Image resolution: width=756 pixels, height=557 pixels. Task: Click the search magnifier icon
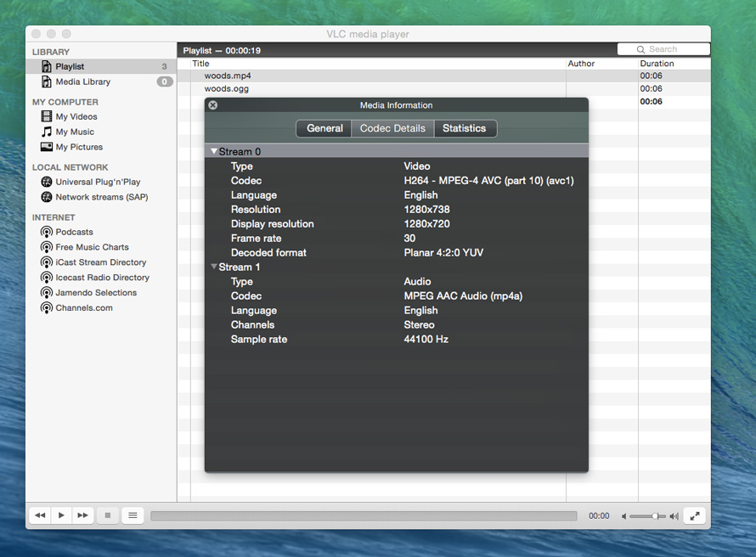click(x=640, y=49)
